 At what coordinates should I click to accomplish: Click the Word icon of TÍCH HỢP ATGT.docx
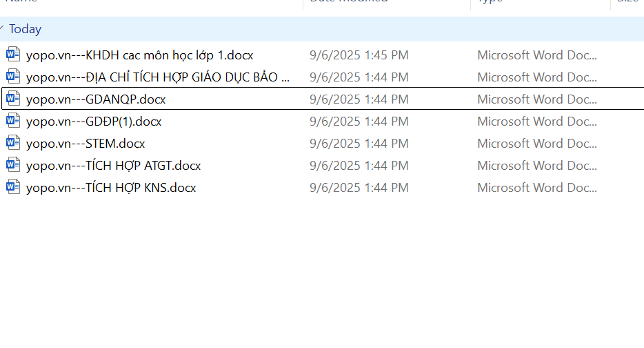tap(13, 165)
